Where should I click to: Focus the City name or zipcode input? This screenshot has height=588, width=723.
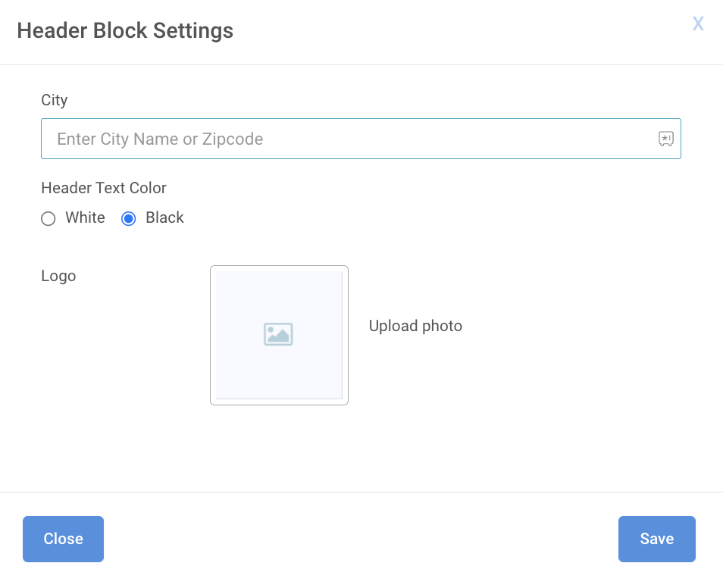coord(361,139)
